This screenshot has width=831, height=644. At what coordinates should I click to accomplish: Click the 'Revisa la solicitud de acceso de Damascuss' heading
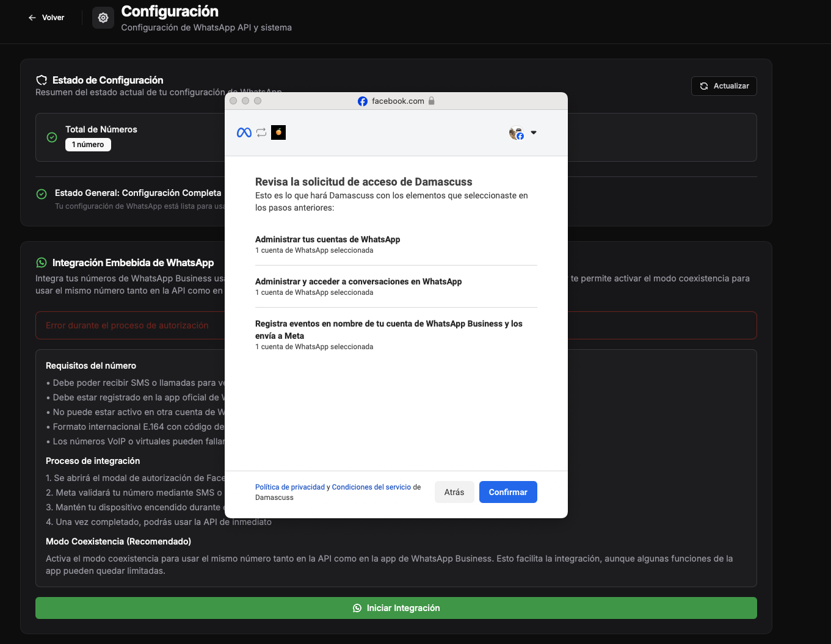(x=364, y=182)
